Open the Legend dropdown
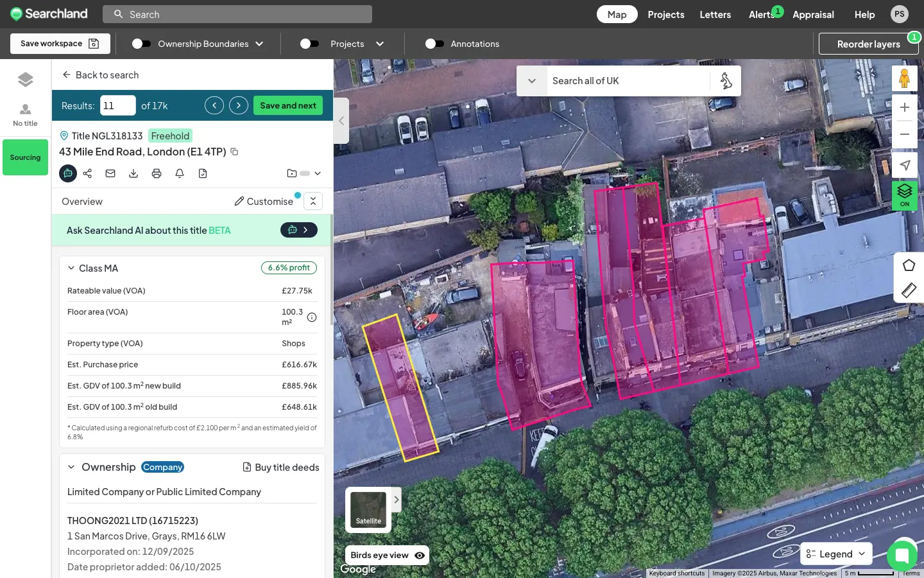This screenshot has height=578, width=924. (x=835, y=554)
